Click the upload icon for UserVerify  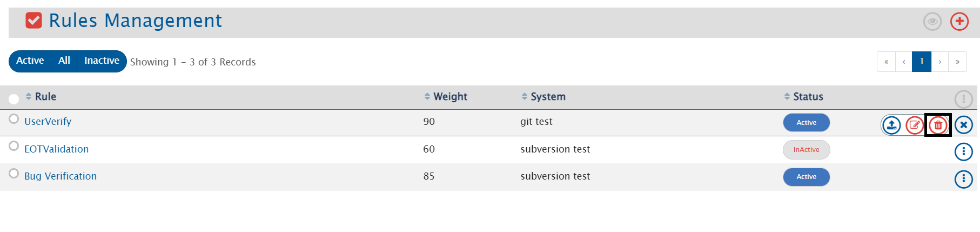coord(891,125)
